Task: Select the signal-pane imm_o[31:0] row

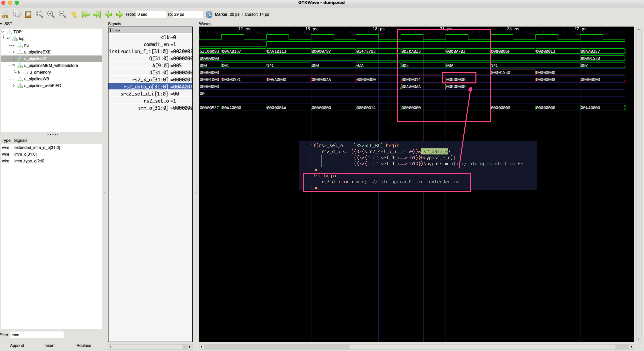Action: coord(150,108)
